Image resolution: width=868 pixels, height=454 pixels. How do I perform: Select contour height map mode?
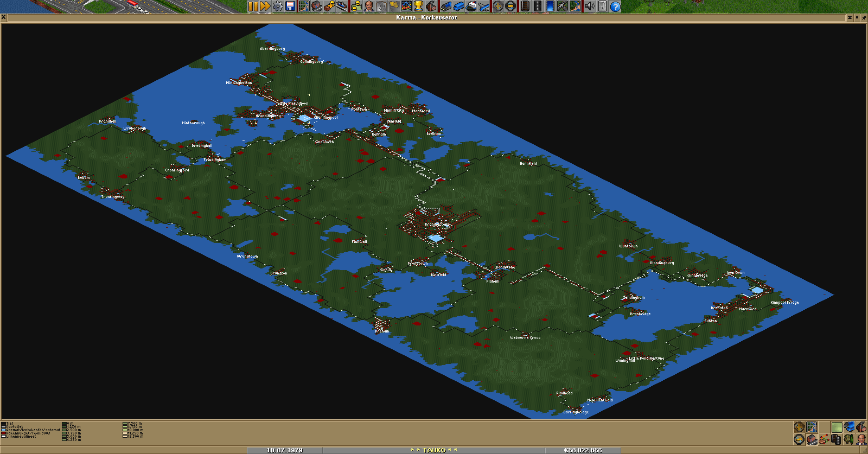[837, 427]
